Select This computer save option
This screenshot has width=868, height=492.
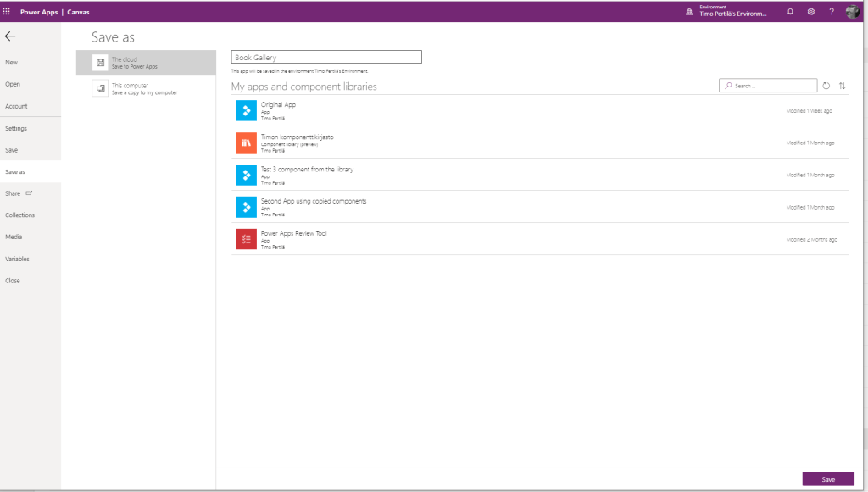[146, 89]
